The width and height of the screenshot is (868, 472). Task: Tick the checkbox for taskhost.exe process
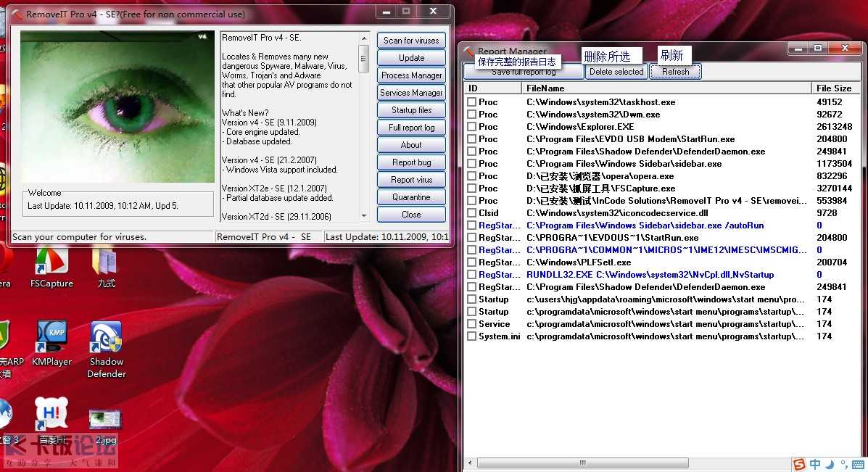coord(471,102)
